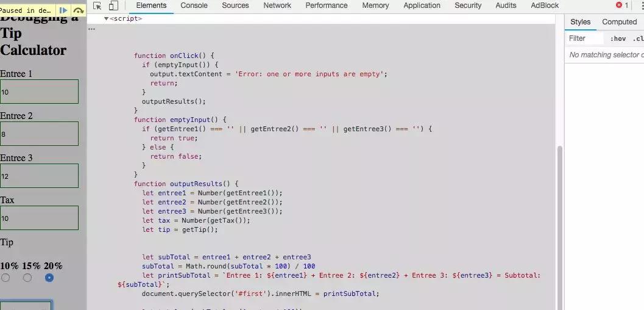Toggle the :hov element state button
The width and height of the screenshot is (644, 310).
(618, 38)
